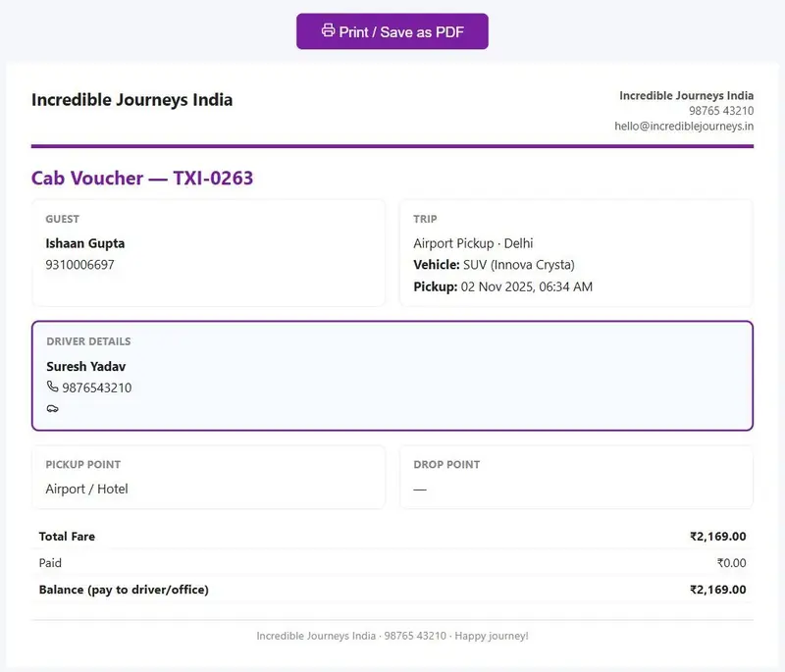The width and height of the screenshot is (785, 672).
Task: Select the Balance (pay to driver/office) label
Action: [124, 590]
